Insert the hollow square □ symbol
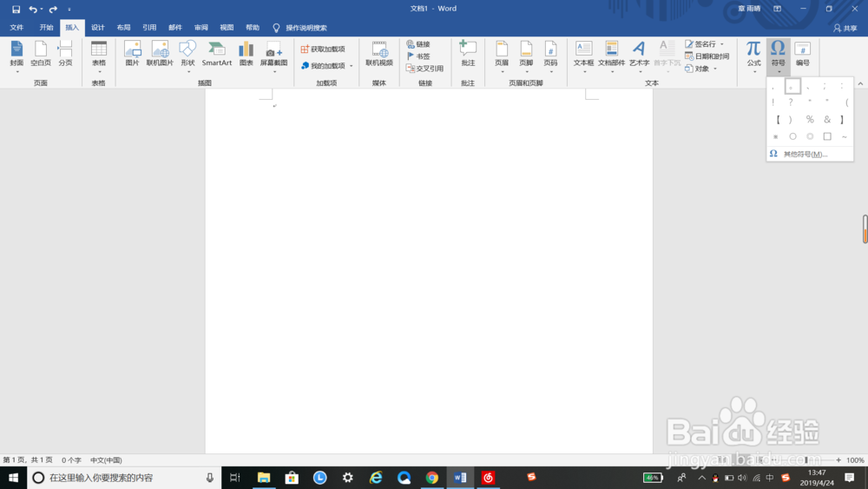 coord(827,136)
